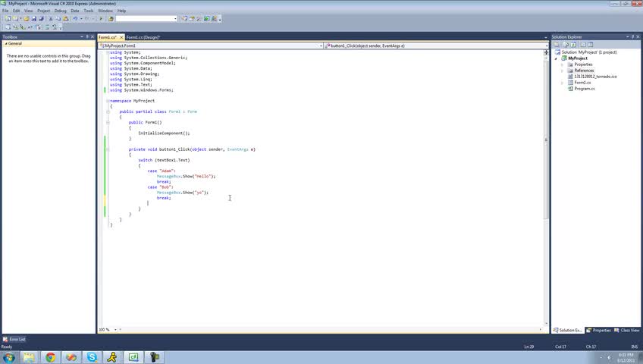Click the InitializeComponent(); code line

click(x=164, y=133)
